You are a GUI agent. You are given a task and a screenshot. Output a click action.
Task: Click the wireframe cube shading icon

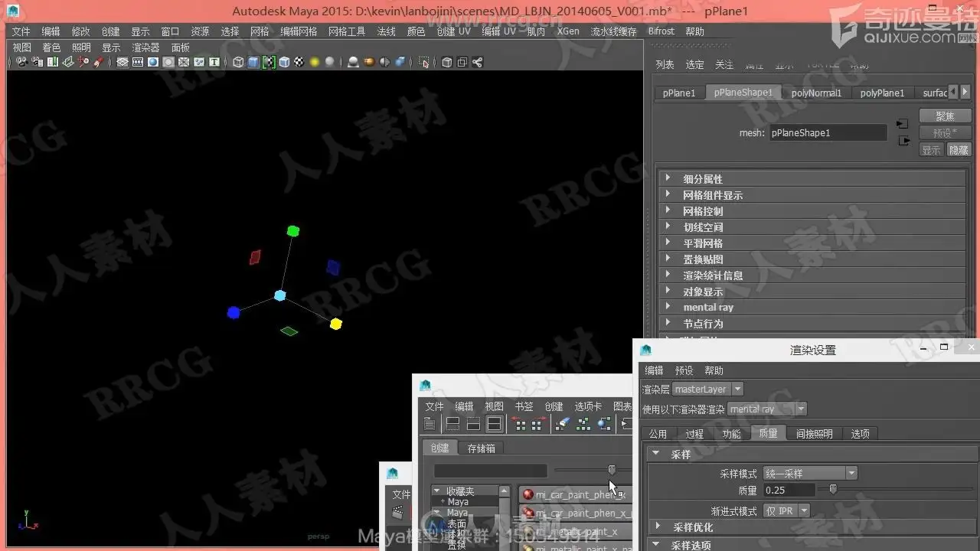click(238, 62)
